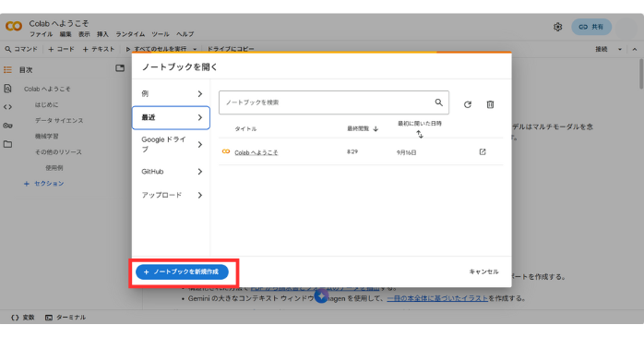
Task: Click the 接続 connect button
Action: (x=602, y=49)
